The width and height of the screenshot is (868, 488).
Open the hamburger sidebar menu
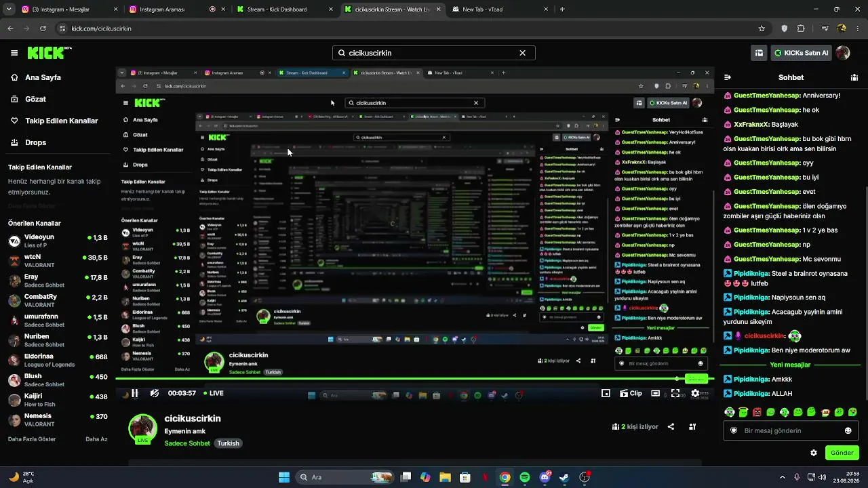(x=14, y=53)
